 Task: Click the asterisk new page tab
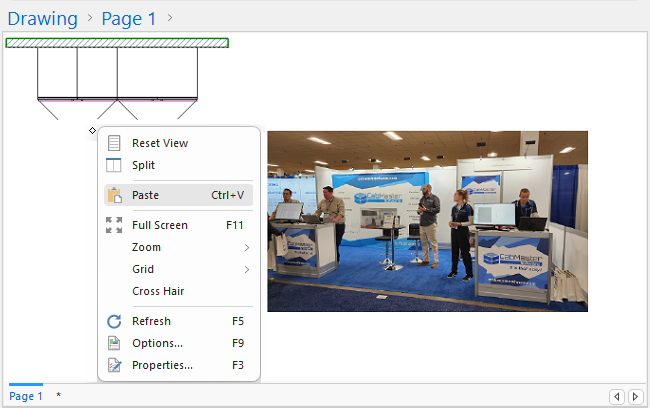(x=58, y=396)
